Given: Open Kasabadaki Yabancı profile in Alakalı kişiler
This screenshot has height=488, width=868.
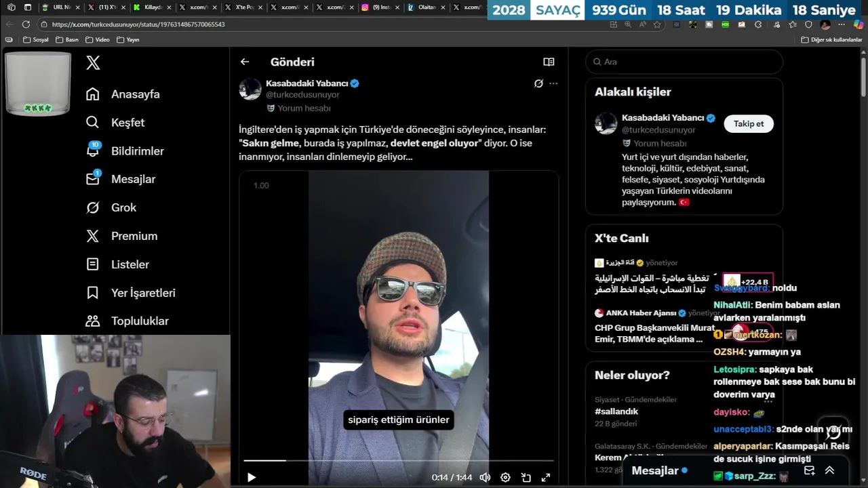Looking at the screenshot, I should [663, 118].
